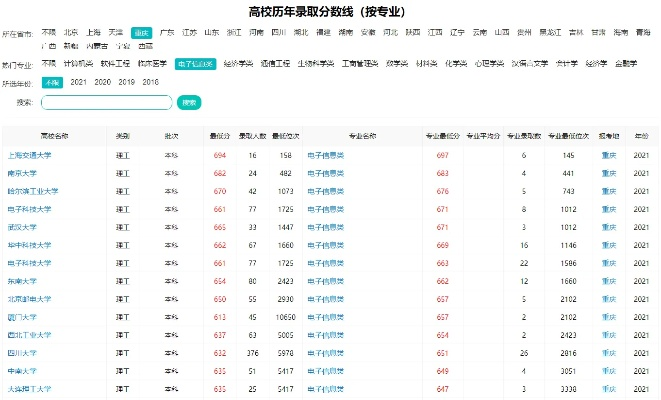Screen dimensions: 661x400
Task: Select year 2020 filter
Action: click(102, 82)
